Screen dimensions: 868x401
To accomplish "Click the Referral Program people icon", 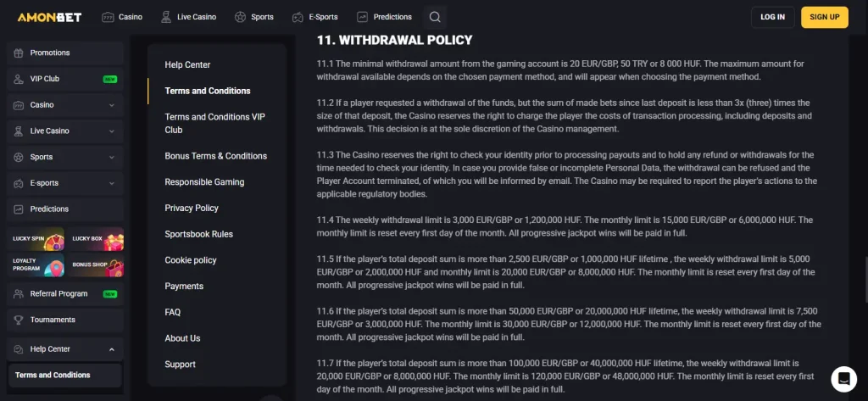I will [19, 293].
